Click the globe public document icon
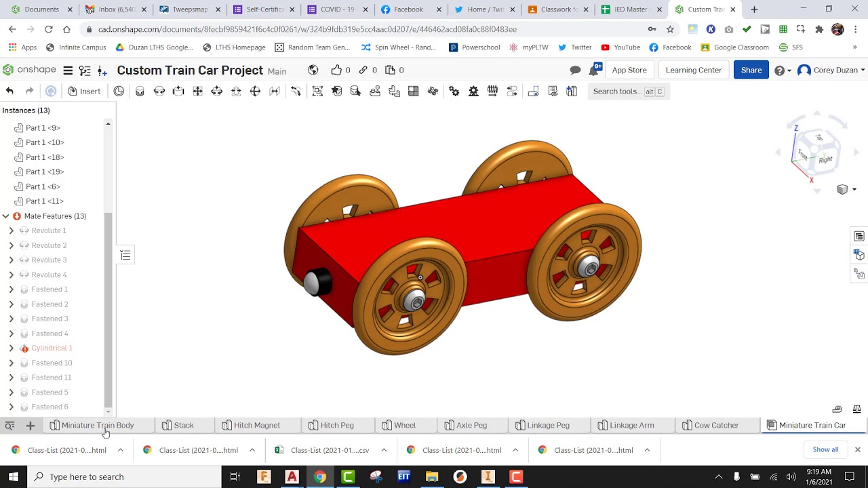The image size is (868, 488). coord(313,70)
